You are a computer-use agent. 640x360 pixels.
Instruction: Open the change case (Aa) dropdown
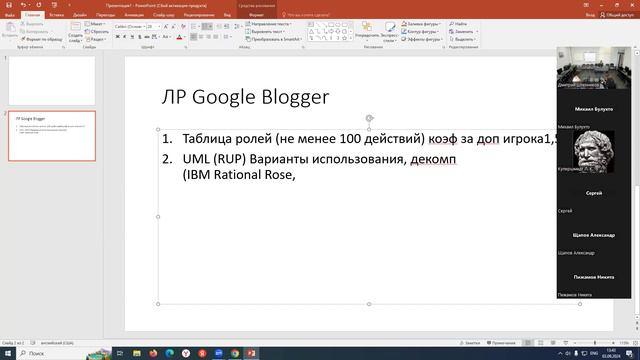pos(167,37)
